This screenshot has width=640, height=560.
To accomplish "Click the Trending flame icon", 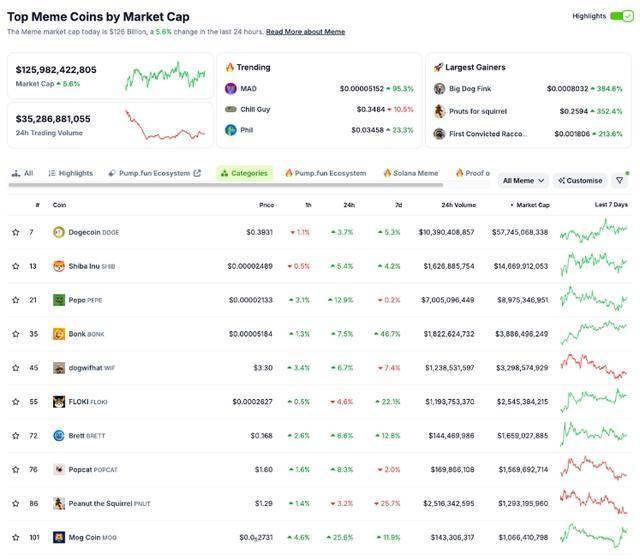I will click(230, 67).
